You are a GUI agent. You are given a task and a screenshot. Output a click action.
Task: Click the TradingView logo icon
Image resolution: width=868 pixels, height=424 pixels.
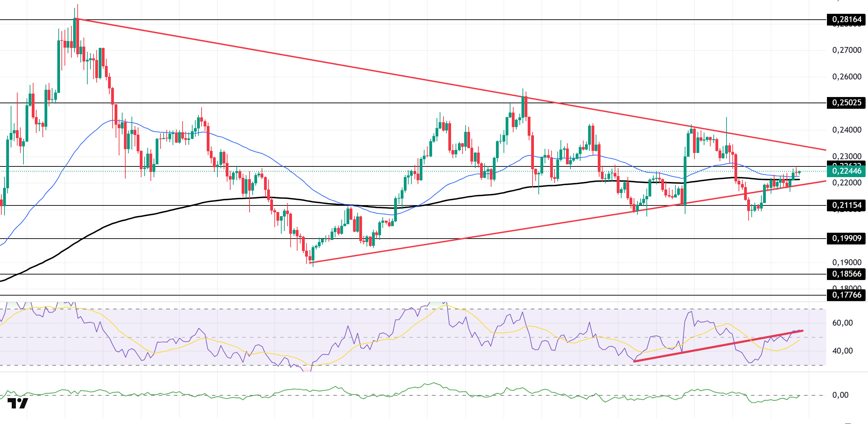(x=18, y=403)
